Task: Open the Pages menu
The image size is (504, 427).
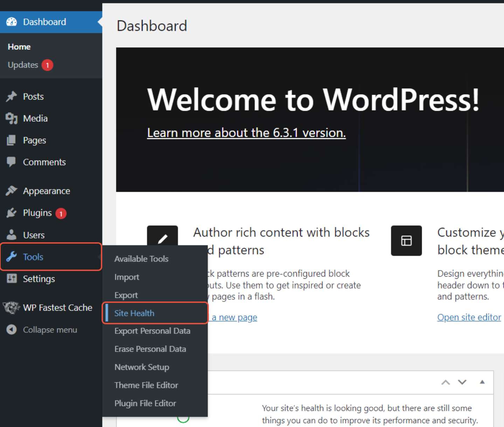Action: [x=34, y=140]
